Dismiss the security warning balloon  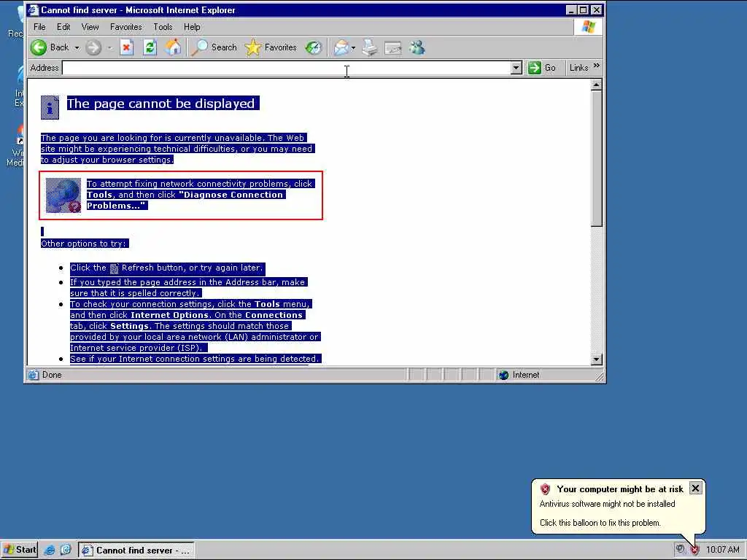pos(695,488)
